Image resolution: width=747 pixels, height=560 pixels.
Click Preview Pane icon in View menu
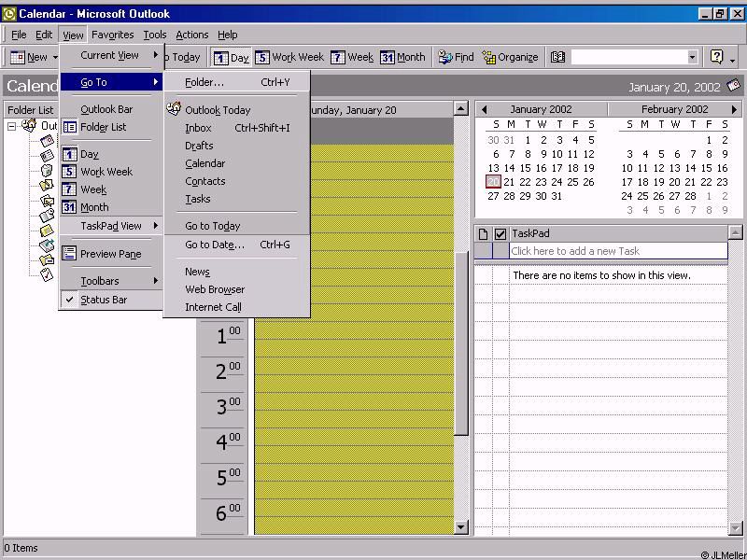[70, 254]
